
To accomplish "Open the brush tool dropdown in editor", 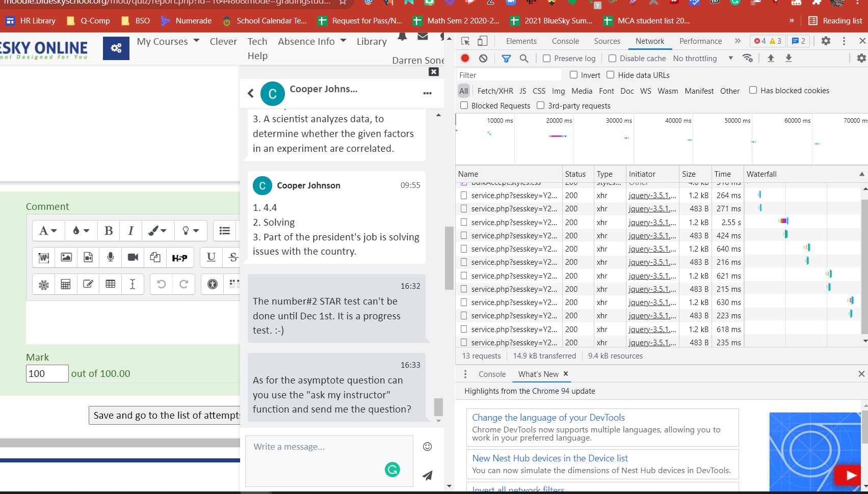I will pyautogui.click(x=157, y=231).
